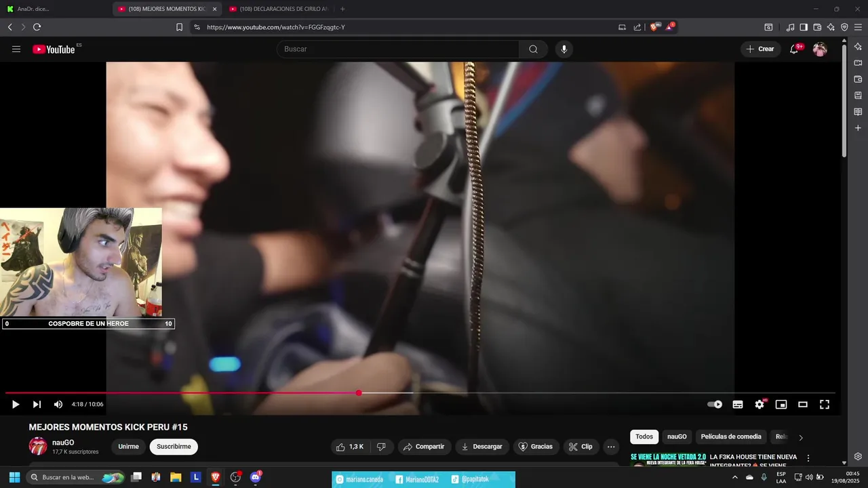Create a Clip of the video
This screenshot has height=488, width=868.
580,447
